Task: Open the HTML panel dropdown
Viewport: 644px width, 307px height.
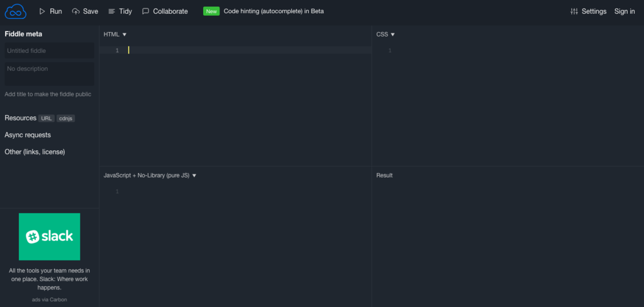Action: (x=115, y=35)
